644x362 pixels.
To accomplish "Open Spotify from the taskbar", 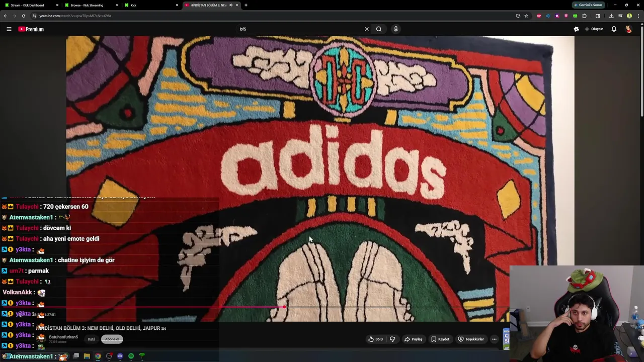I will pyautogui.click(x=131, y=356).
